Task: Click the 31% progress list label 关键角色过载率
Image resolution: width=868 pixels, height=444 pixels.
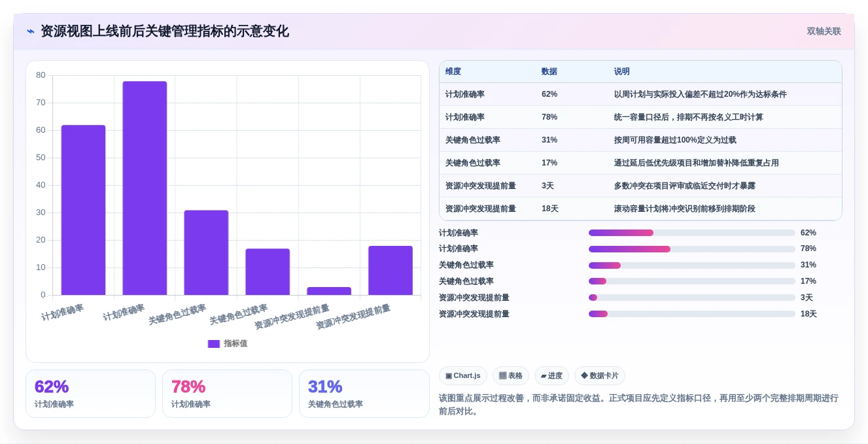Action: [466, 265]
